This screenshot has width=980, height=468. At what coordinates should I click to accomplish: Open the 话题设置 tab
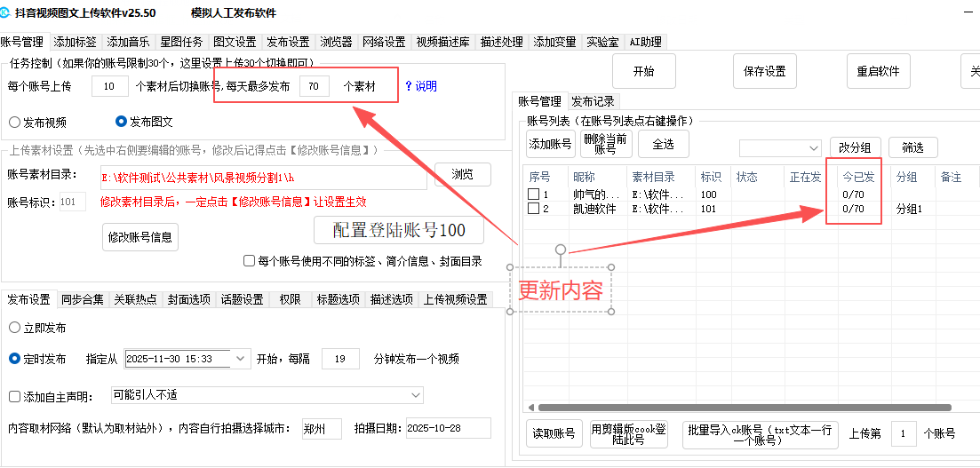click(x=243, y=298)
